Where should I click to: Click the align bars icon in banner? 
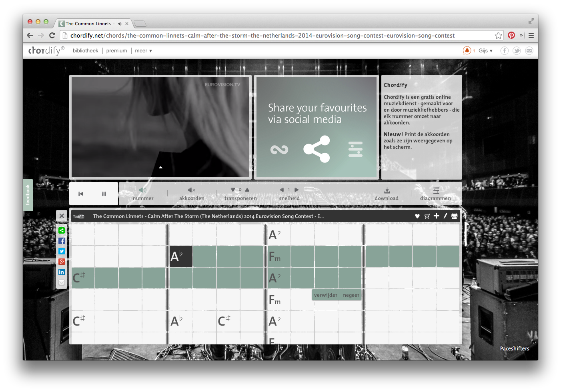point(355,149)
